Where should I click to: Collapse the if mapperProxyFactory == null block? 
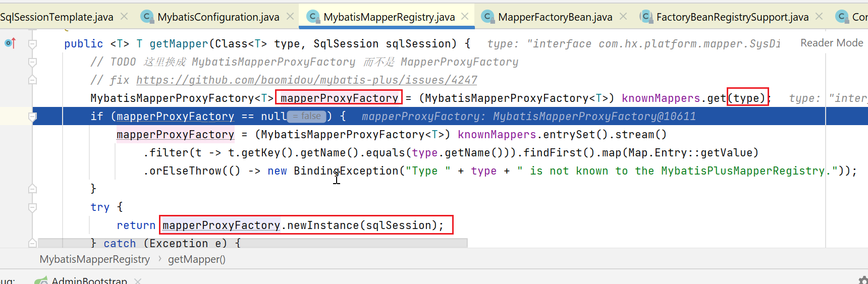point(32,117)
